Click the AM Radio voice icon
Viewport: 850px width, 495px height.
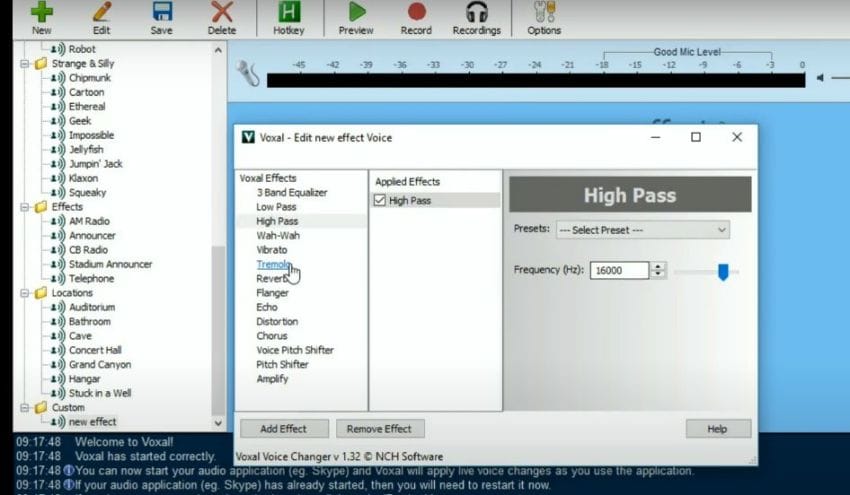pyautogui.click(x=57, y=221)
